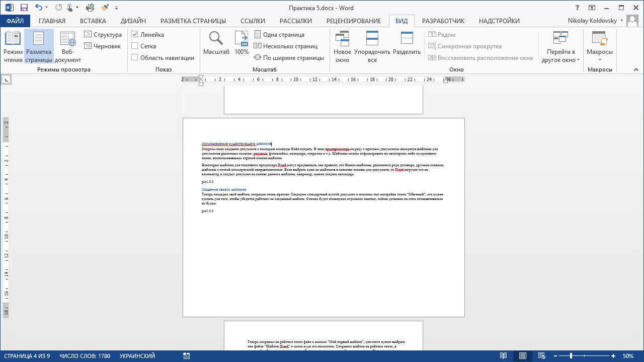Open the Масштаб zoom dialog
Screen dimensions: 644x362
click(x=216, y=43)
